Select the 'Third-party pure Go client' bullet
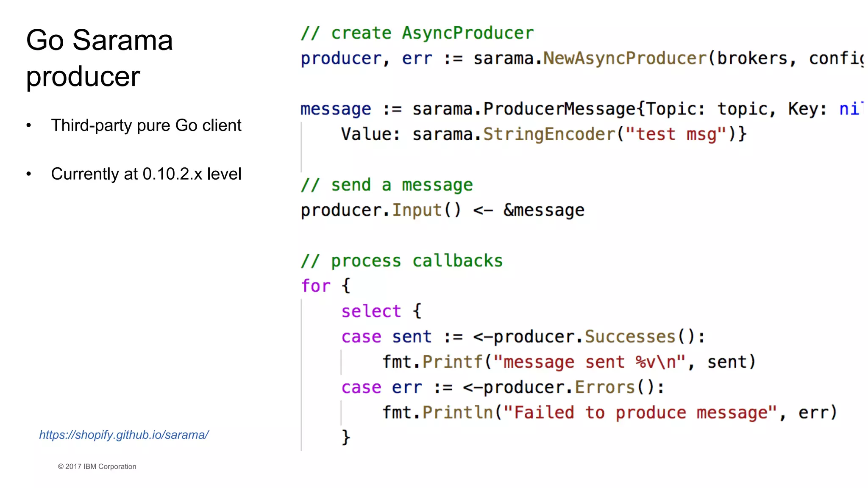Image resolution: width=868 pixels, height=488 pixels. point(146,125)
